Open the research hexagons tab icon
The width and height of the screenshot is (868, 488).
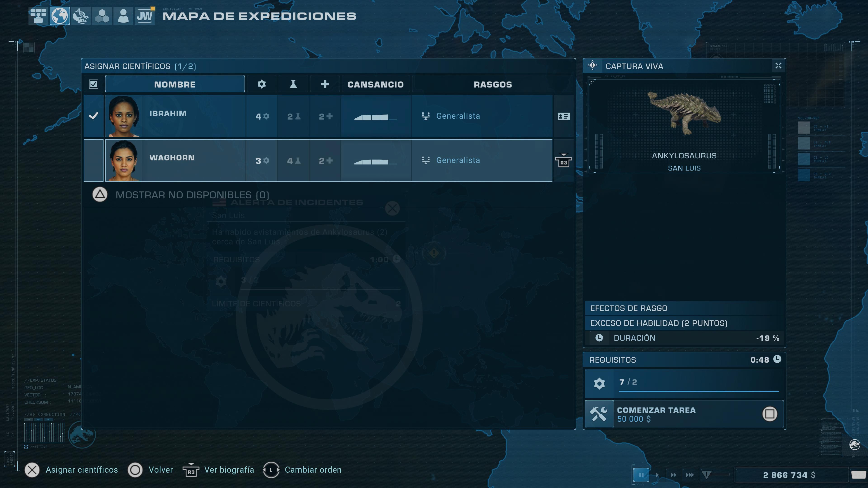[x=102, y=16]
